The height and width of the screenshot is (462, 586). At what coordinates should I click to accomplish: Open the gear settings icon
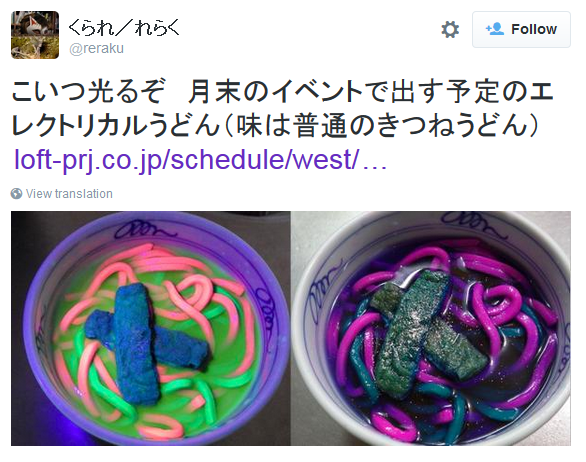tap(450, 30)
